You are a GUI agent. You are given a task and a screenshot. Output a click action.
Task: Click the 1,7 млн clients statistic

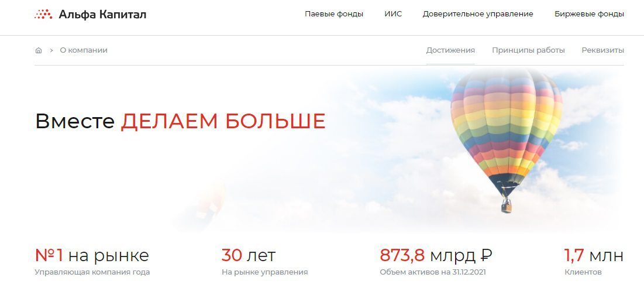pos(594,255)
